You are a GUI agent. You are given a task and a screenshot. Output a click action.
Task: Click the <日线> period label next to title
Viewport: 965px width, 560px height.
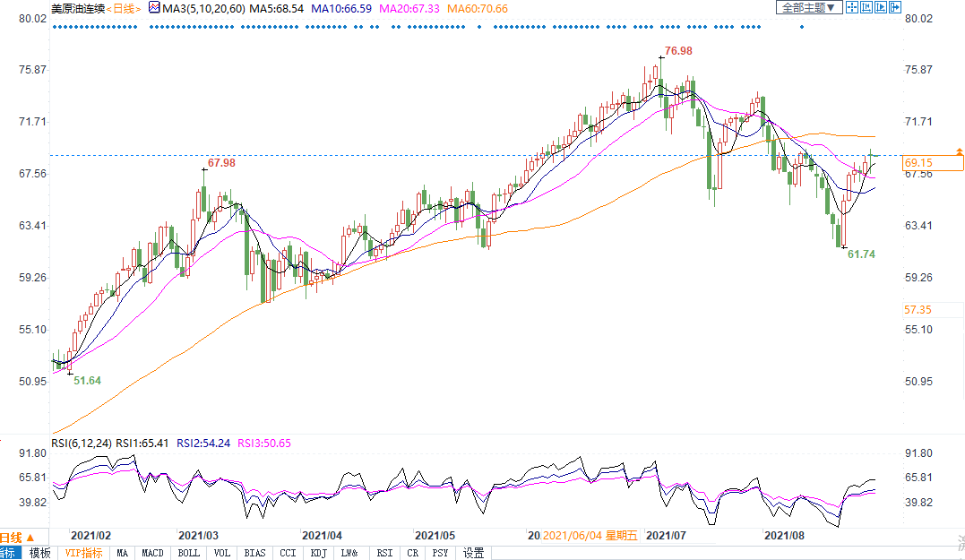(125, 8)
